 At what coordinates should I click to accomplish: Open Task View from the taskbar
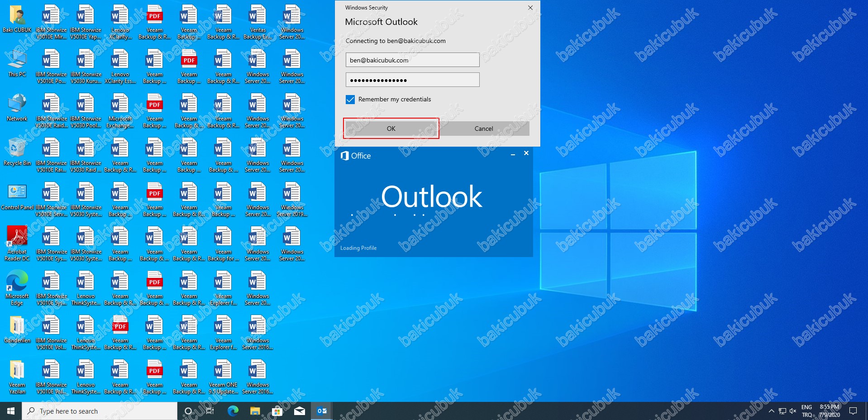pyautogui.click(x=210, y=411)
